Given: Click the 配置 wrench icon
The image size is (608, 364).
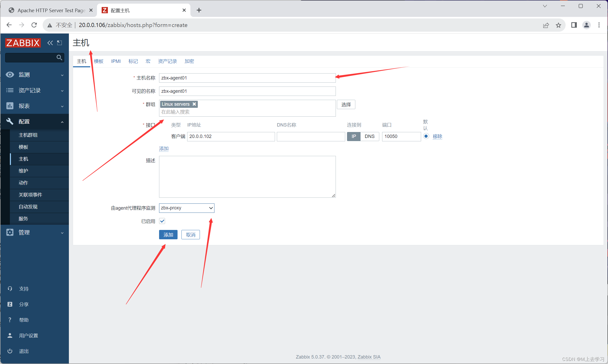Looking at the screenshot, I should [10, 121].
